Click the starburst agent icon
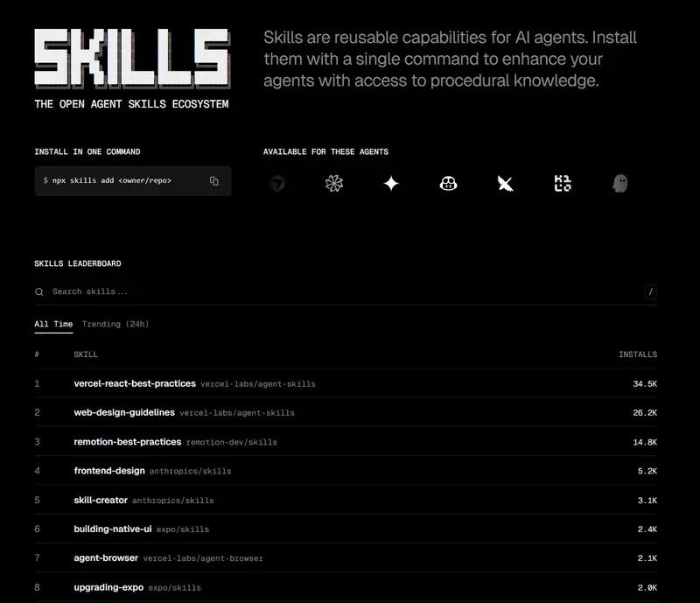The height and width of the screenshot is (603, 700). (x=334, y=184)
